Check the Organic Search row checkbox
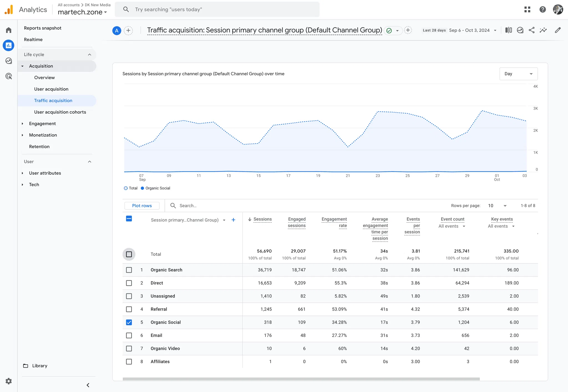The height and width of the screenshot is (392, 568). pos(129,270)
